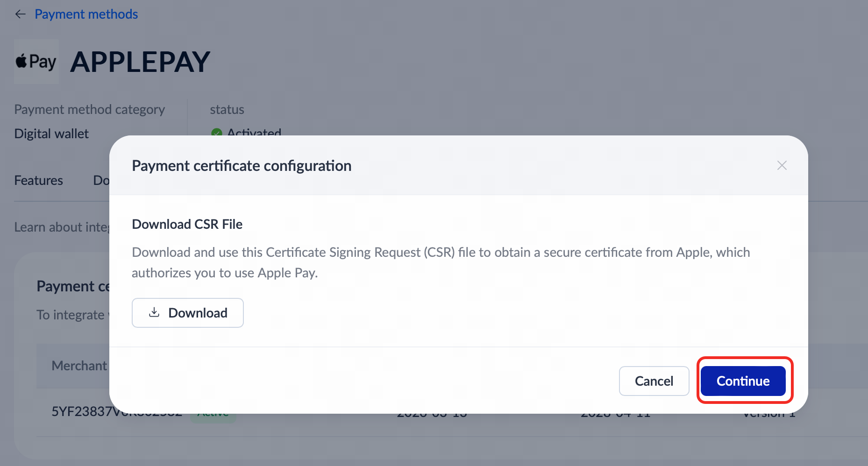Click the APPLEPAY page heading
This screenshot has width=868, height=466.
pyautogui.click(x=140, y=62)
